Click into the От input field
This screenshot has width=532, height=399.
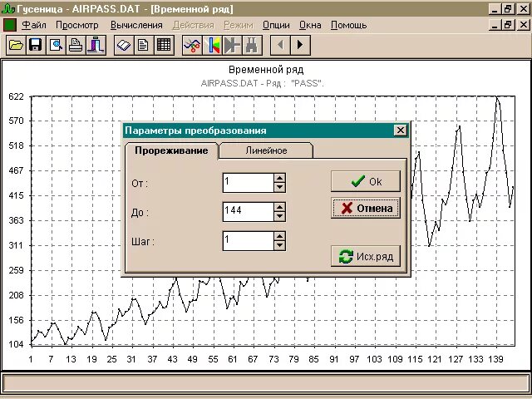coord(249,183)
